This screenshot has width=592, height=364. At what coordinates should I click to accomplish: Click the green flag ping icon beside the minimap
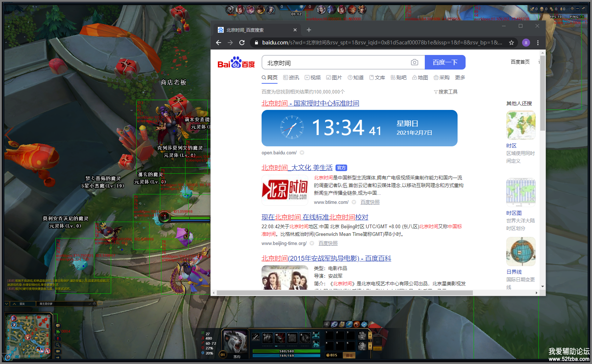tap(58, 332)
